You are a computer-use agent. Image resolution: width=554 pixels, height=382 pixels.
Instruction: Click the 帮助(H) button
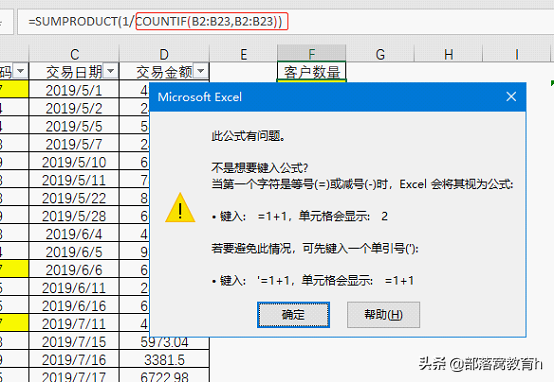pyautogui.click(x=383, y=315)
